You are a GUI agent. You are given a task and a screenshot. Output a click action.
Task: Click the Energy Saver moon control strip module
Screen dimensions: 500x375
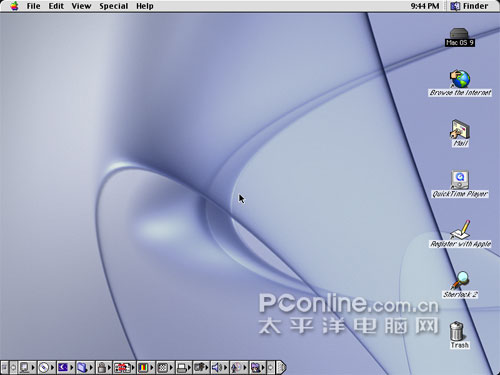pyautogui.click(x=65, y=367)
